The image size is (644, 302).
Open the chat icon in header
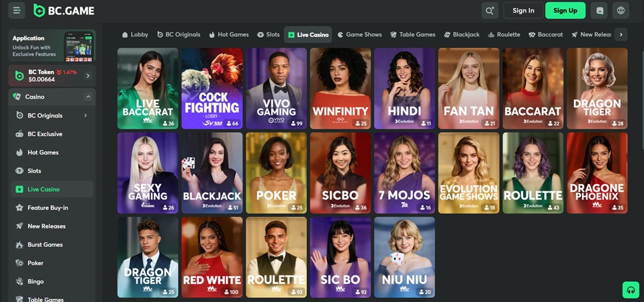(x=599, y=11)
